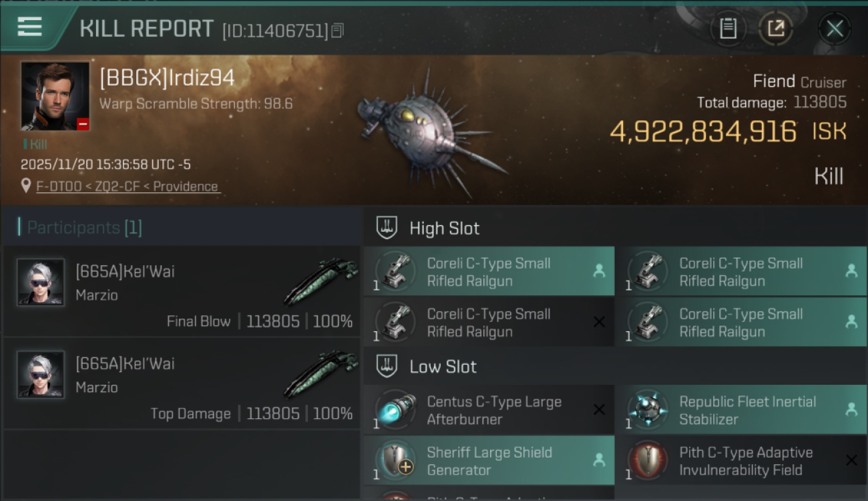This screenshot has width=868, height=501.
Task: Click the High Slot shield icon
Action: pos(387,228)
